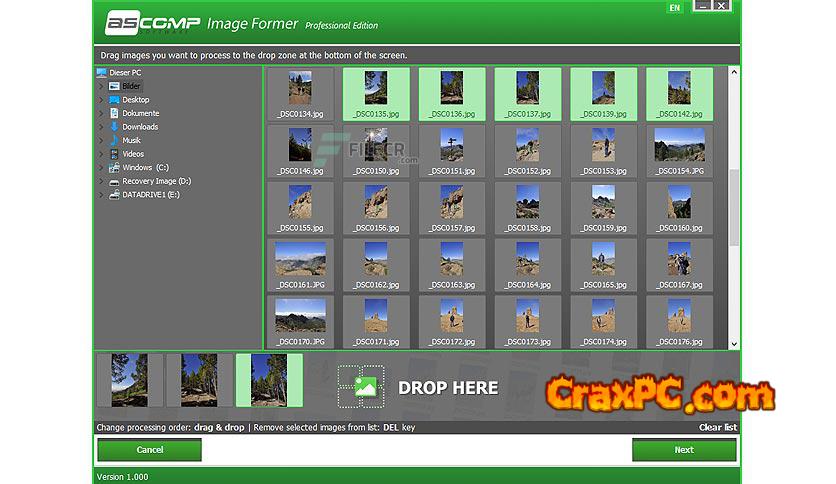This screenshot has width=836, height=484.
Task: Select thumbnail _DSC0171.jpg
Action: point(376,322)
